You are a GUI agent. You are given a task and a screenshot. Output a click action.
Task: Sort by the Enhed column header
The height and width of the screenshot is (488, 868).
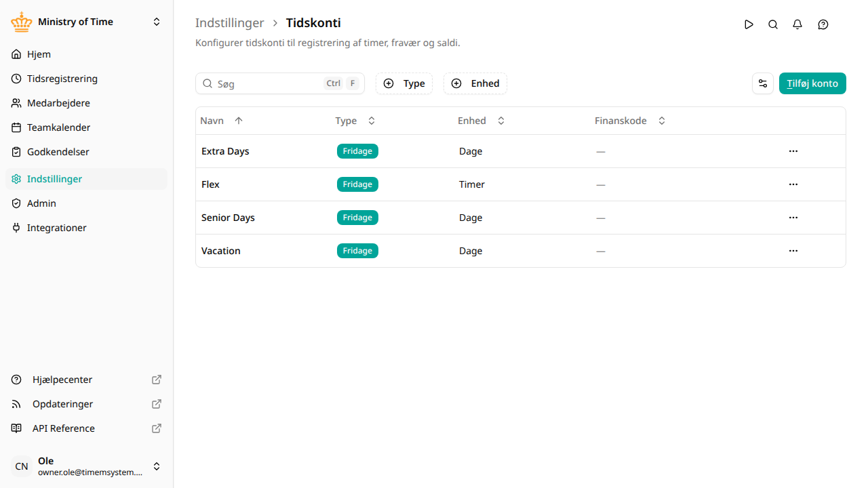click(481, 121)
